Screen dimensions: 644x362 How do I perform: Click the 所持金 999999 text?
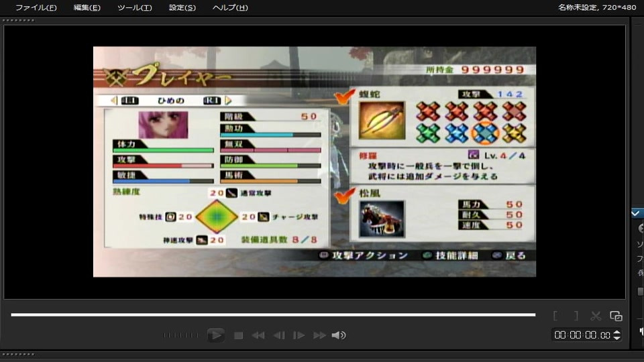(475, 69)
